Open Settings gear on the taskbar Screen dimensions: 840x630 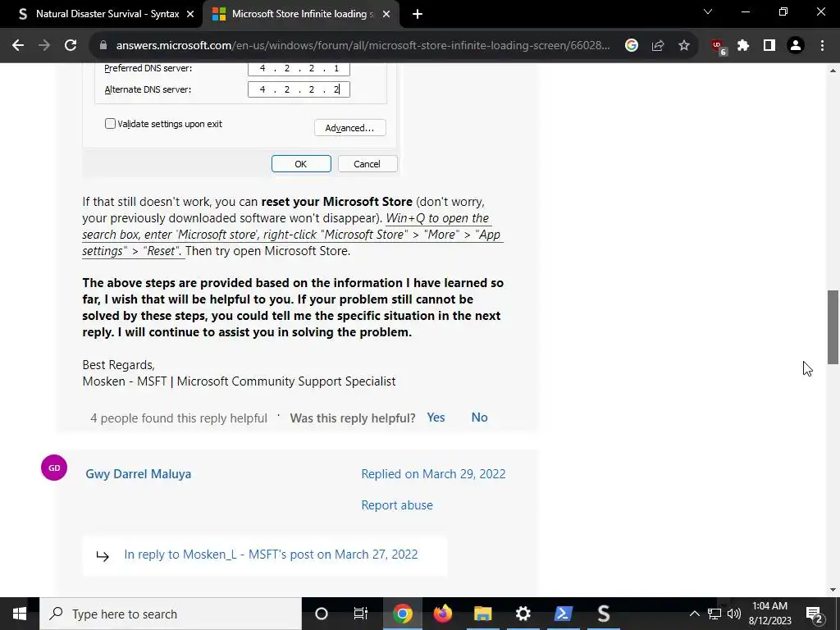tap(523, 614)
